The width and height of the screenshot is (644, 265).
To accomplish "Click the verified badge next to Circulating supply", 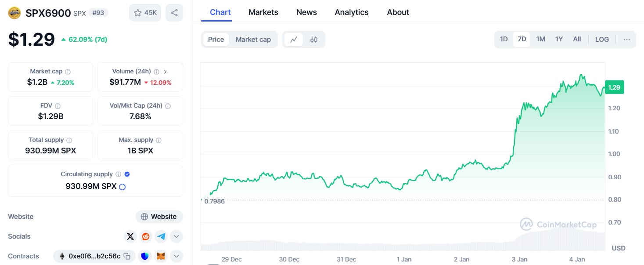I will pos(127,174).
